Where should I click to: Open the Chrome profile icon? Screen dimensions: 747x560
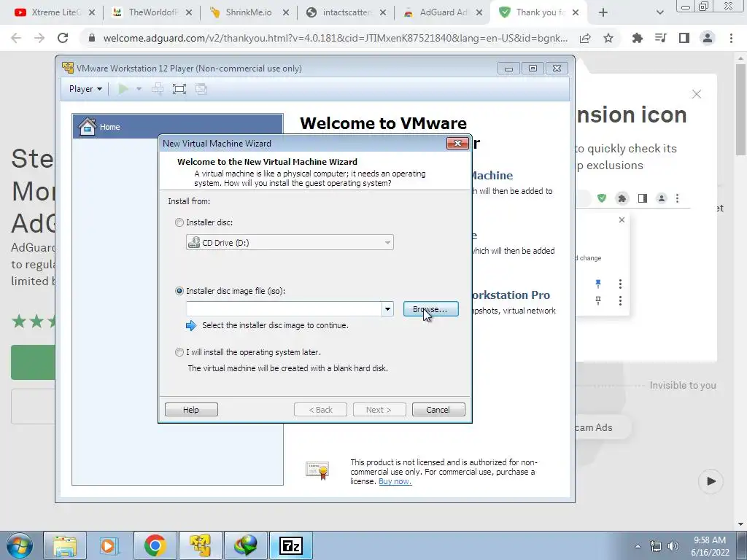coord(708,38)
